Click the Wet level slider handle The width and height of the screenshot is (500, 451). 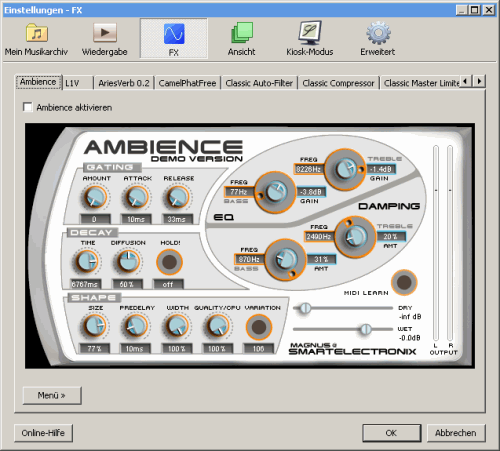pyautogui.click(x=366, y=329)
